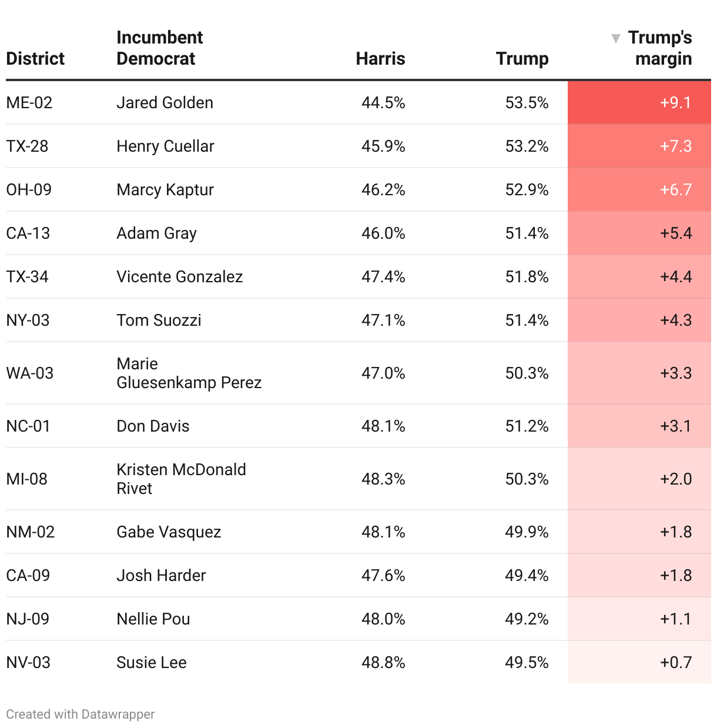Click on Tom Suozzi's name
This screenshot has height=728, width=717.
159,320
